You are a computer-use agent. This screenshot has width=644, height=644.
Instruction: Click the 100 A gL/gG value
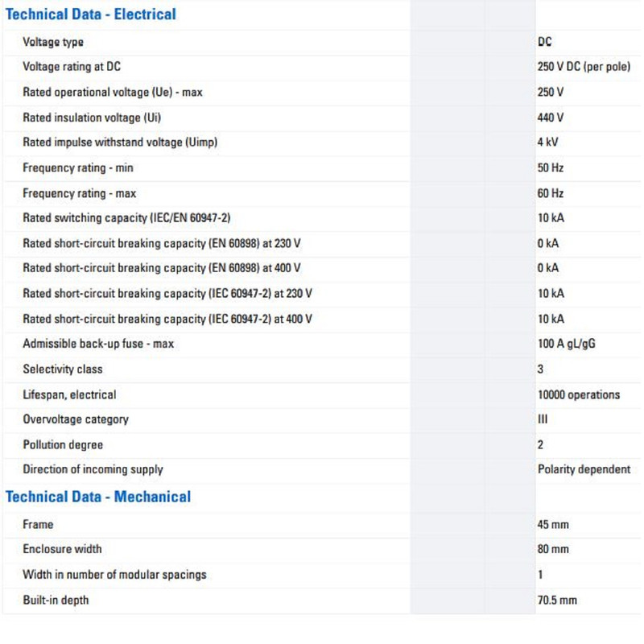[x=567, y=344]
